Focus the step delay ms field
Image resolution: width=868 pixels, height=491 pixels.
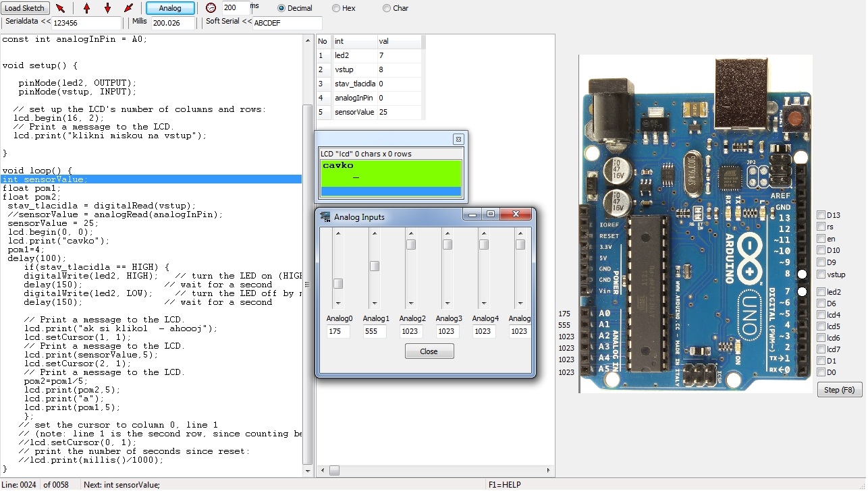pyautogui.click(x=236, y=7)
